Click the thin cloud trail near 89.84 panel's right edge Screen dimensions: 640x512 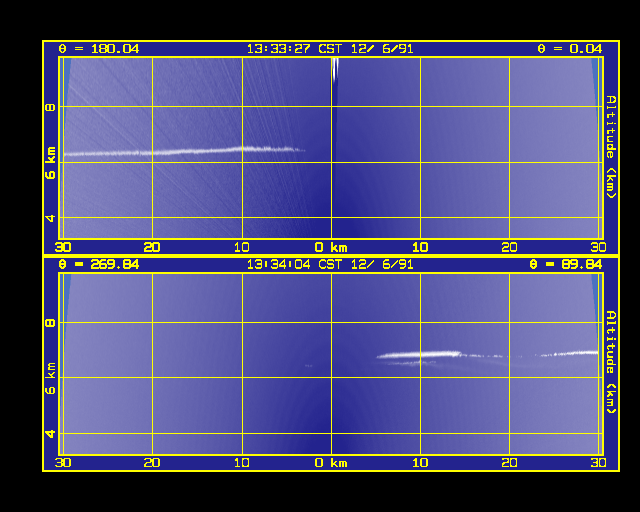[x=567, y=353]
